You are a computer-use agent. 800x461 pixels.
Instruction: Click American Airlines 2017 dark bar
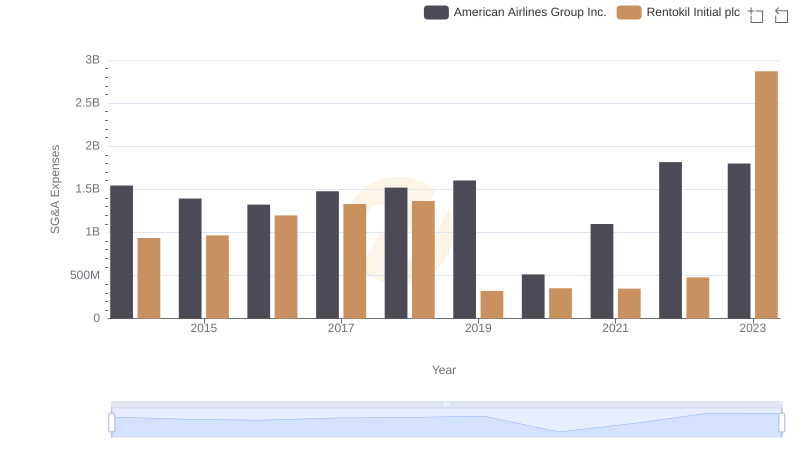[328, 255]
